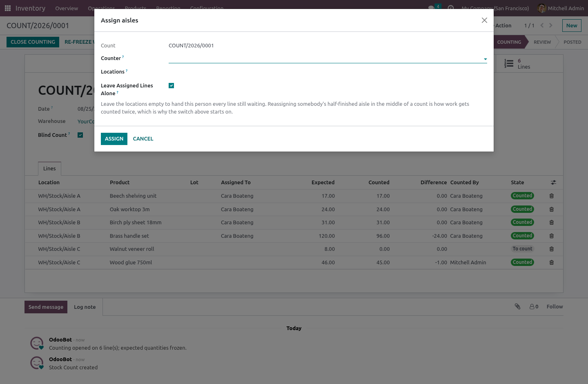Select the Counting status stage
The width and height of the screenshot is (588, 384).
[x=509, y=42]
